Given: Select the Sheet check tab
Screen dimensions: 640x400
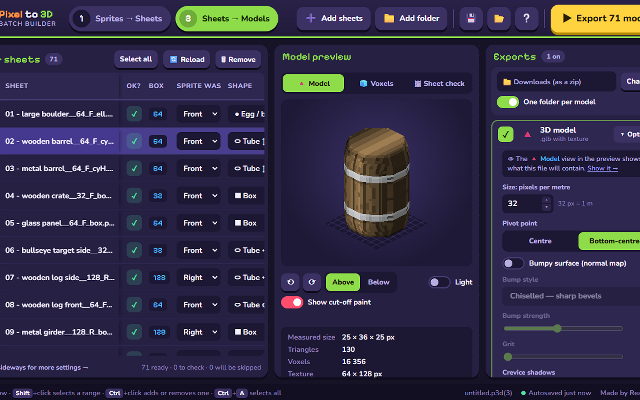Looking at the screenshot, I should point(440,83).
